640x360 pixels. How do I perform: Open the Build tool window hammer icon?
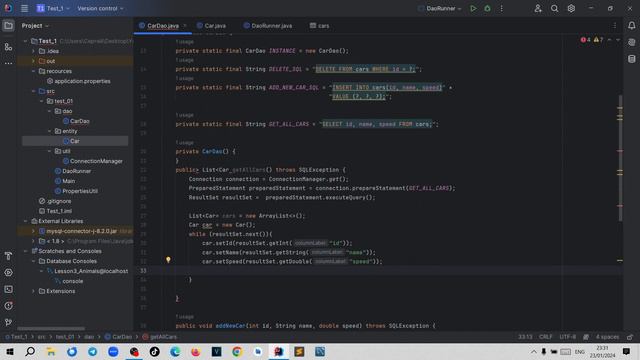pos(8,256)
